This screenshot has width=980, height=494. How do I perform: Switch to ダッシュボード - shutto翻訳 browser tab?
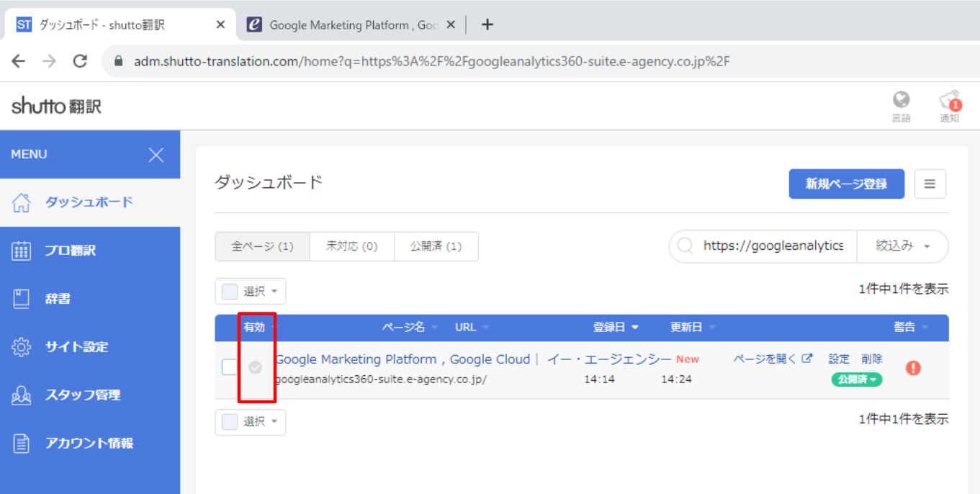click(x=120, y=24)
